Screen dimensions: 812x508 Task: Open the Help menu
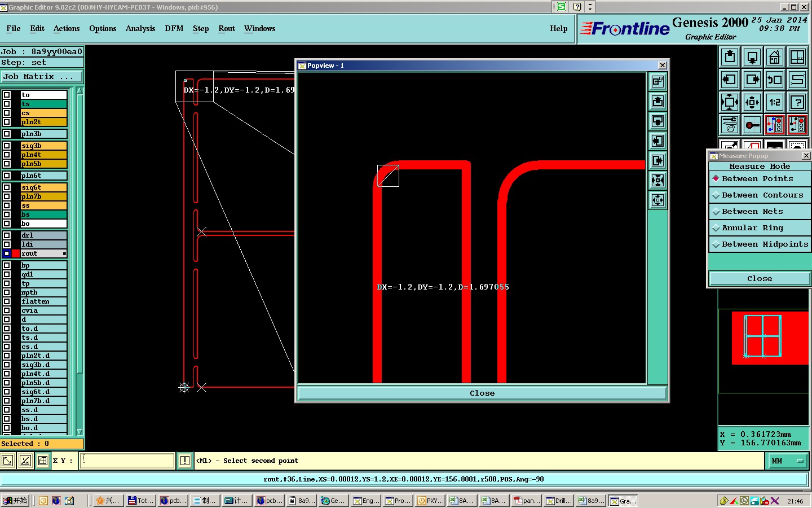point(559,28)
